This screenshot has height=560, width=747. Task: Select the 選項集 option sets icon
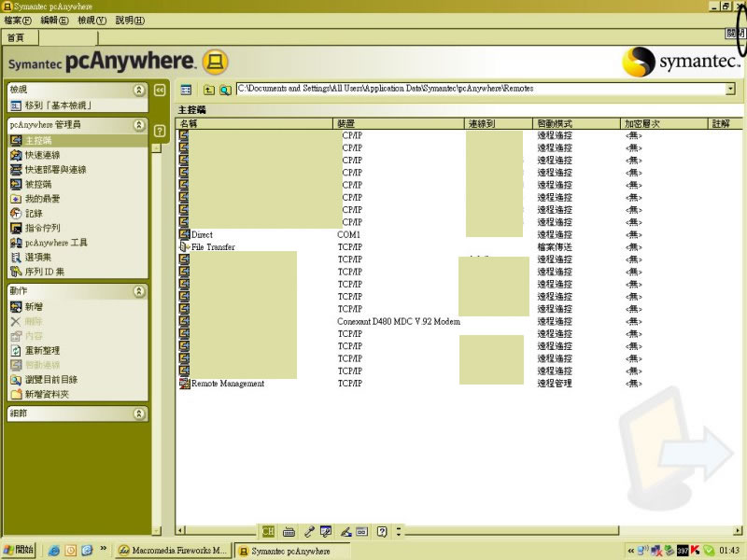pos(16,258)
